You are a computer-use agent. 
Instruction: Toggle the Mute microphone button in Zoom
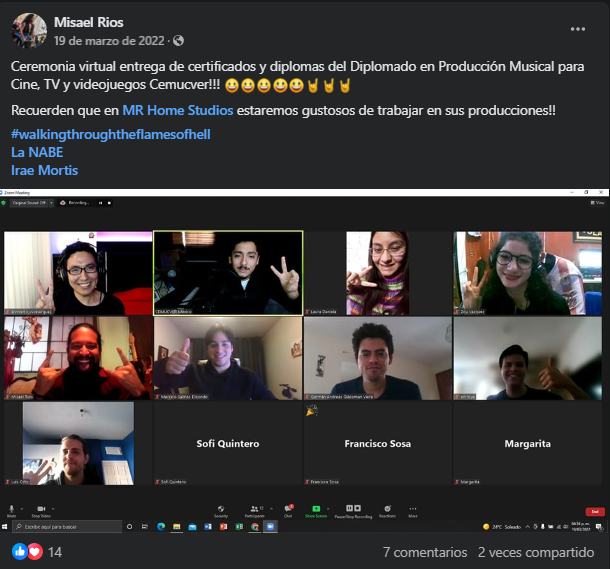[11, 510]
